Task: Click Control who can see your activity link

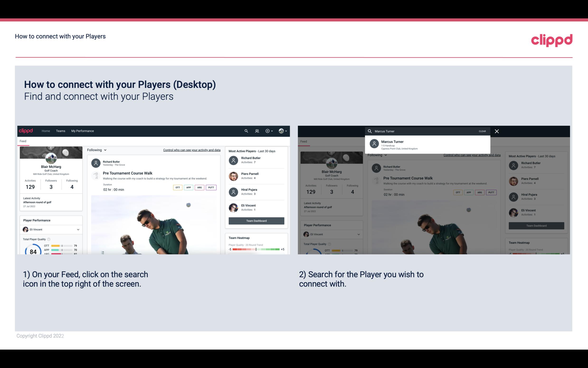Action: [191, 150]
